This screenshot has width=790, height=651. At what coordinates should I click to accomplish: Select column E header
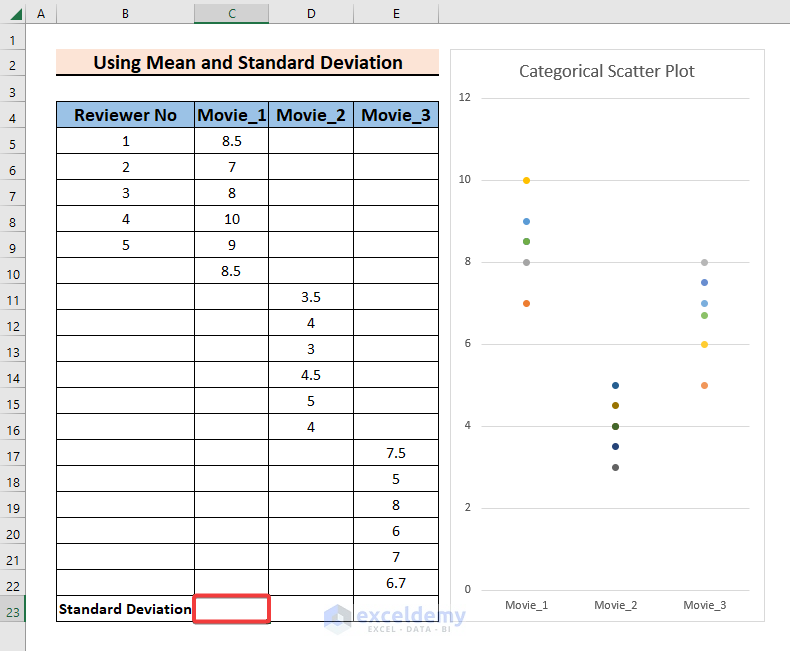[397, 14]
